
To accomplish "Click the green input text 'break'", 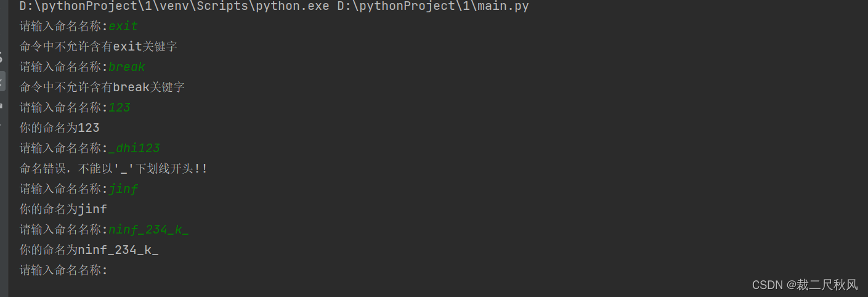I will (x=127, y=67).
